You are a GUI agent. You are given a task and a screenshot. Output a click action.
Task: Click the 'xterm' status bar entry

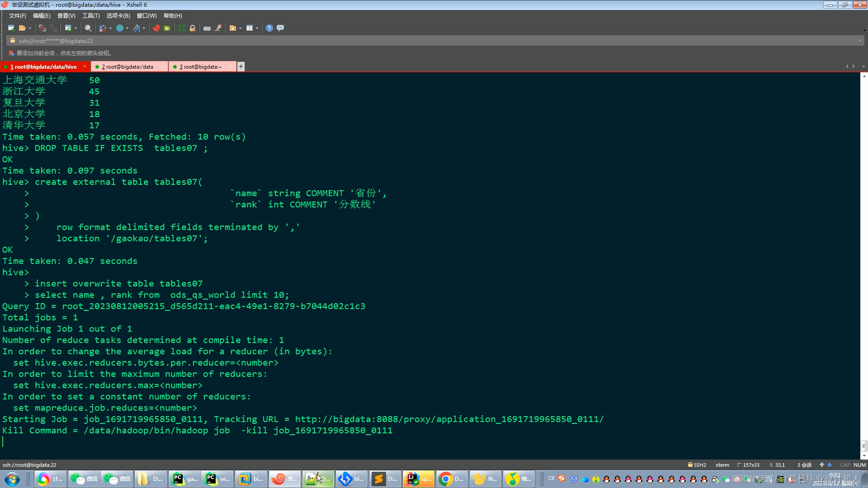(x=722, y=465)
